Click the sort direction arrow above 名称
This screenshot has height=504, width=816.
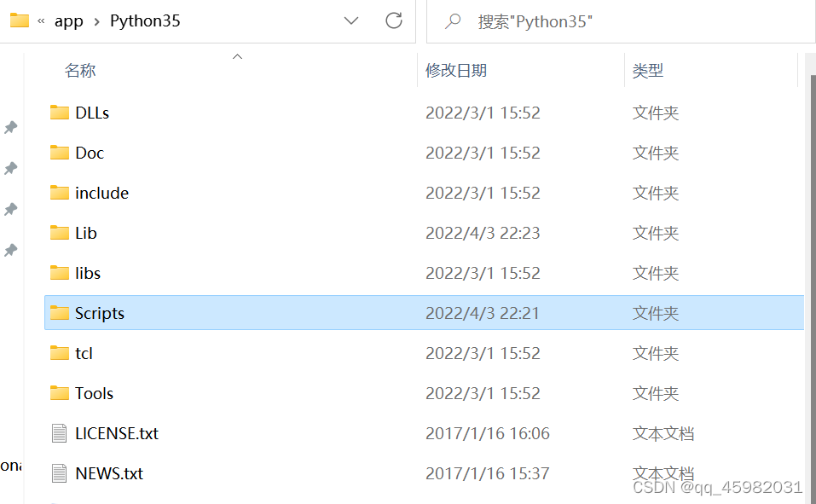237,56
